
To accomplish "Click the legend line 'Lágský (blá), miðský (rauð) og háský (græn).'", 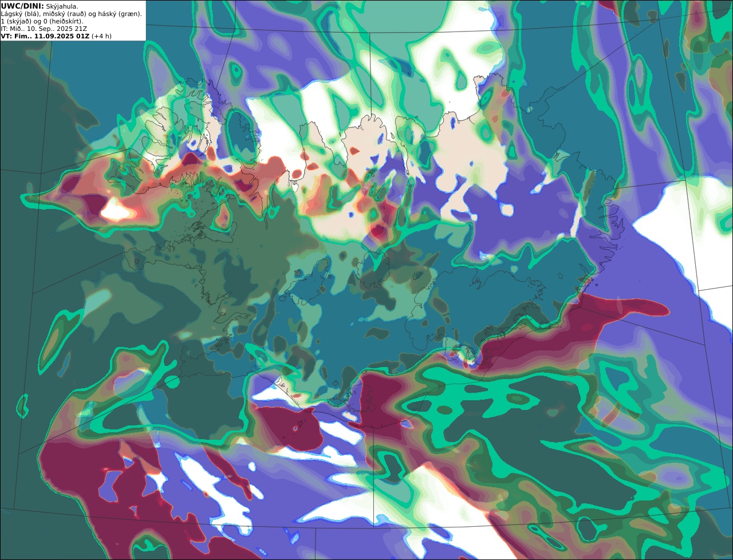I will [71, 14].
